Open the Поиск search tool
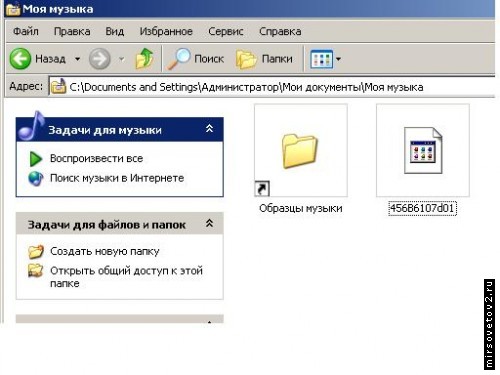The image size is (500, 375). pos(195,59)
